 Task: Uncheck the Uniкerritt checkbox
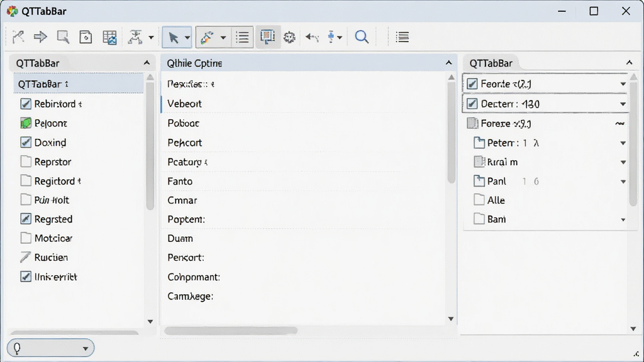coord(25,277)
